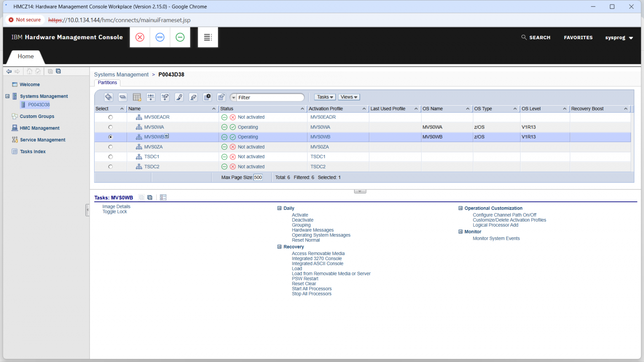Select the MVS0EADR partition radio button
The width and height of the screenshot is (644, 362).
coord(111,117)
